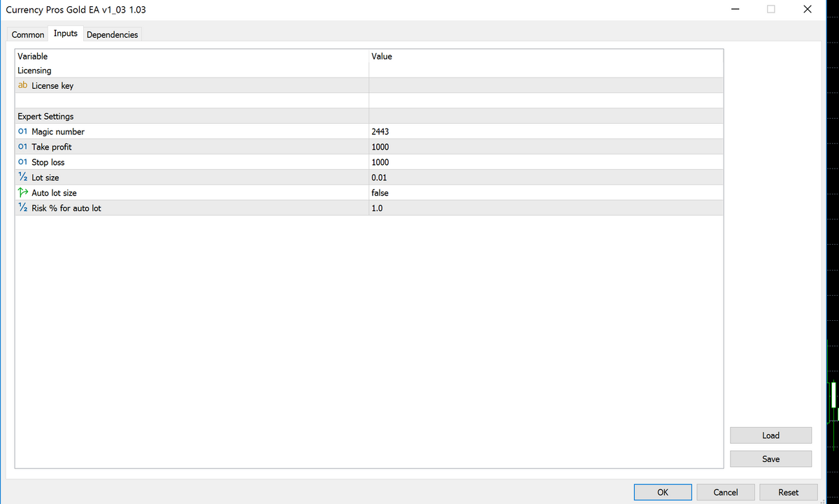Select the License key value field
Image resolution: width=839 pixels, height=504 pixels.
546,86
